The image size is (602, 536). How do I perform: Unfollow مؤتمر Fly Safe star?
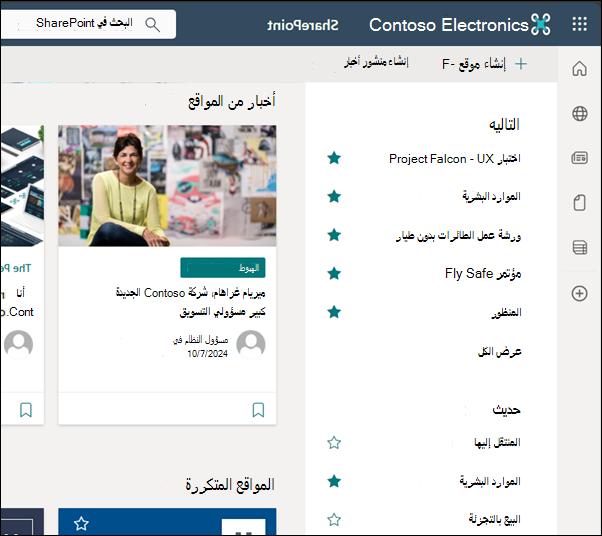click(334, 273)
